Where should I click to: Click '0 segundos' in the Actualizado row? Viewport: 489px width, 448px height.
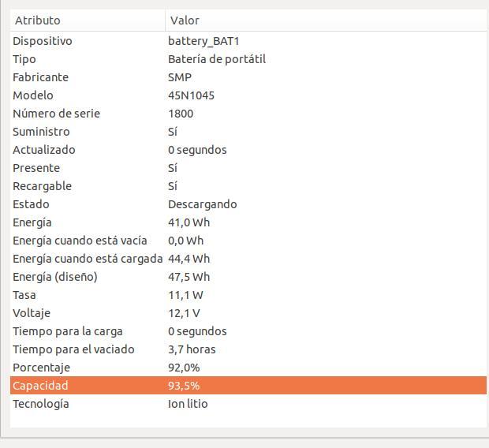click(197, 150)
